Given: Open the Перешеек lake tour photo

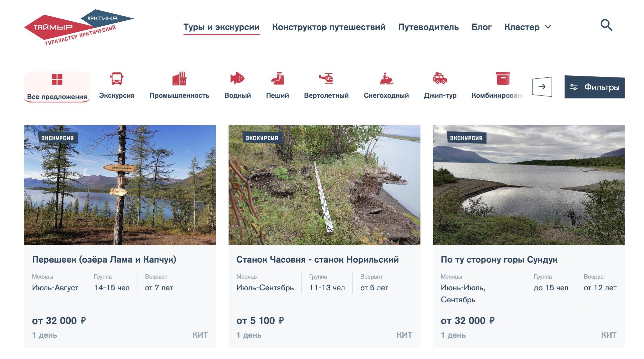Looking at the screenshot, I should tap(120, 185).
